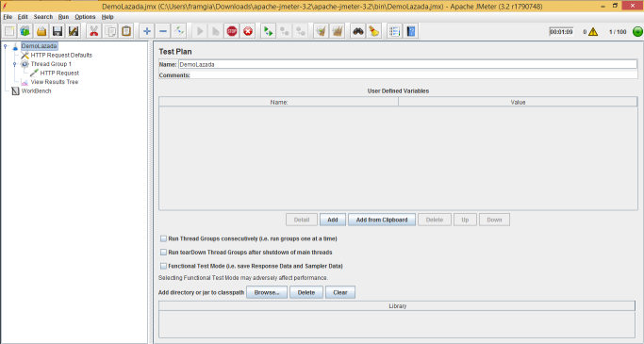Click the Add variable button
The width and height of the screenshot is (644, 344).
(x=333, y=220)
